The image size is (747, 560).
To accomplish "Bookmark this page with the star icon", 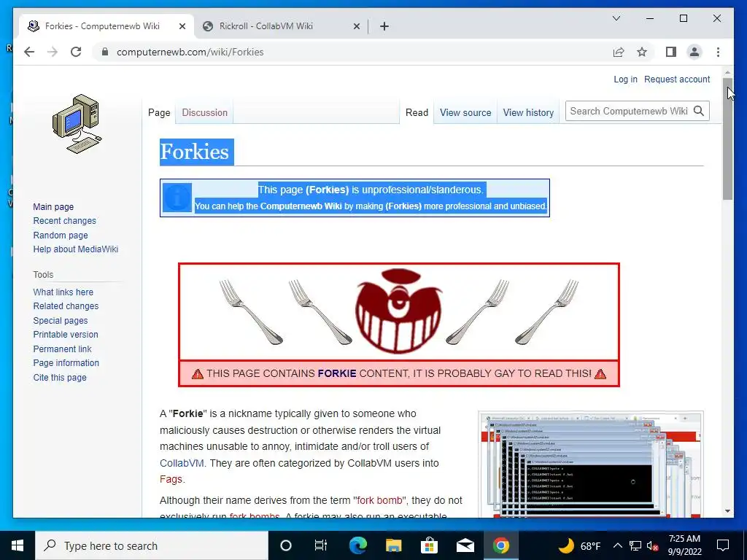I will click(642, 52).
